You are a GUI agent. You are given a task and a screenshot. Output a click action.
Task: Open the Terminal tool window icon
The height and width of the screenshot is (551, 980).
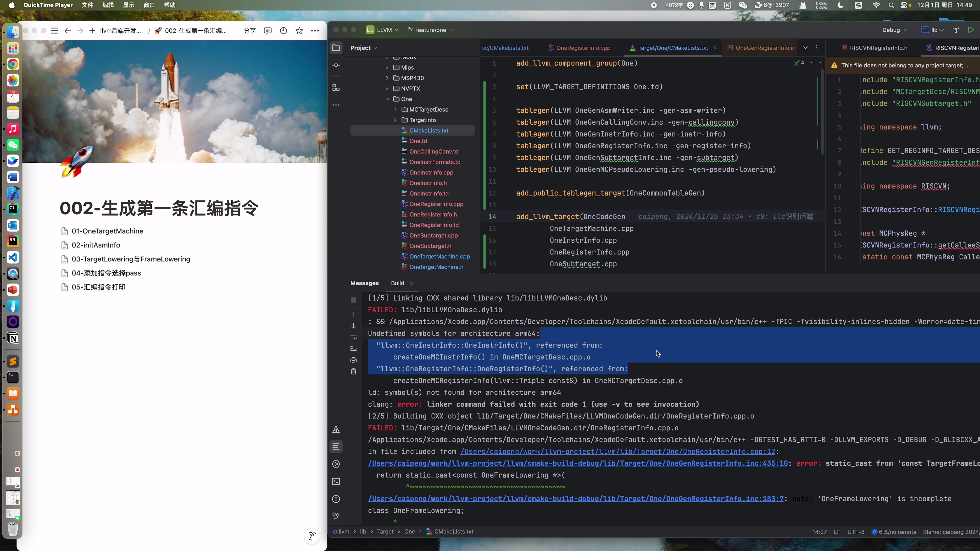click(x=336, y=481)
